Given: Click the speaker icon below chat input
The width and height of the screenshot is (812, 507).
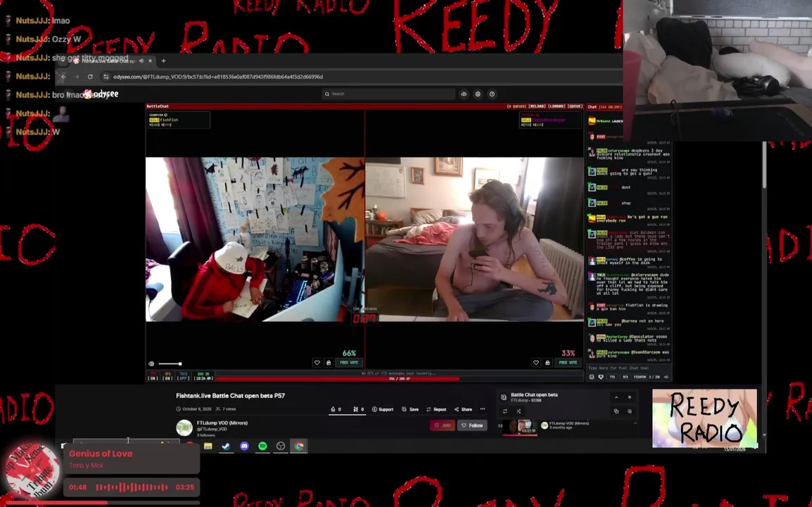Looking at the screenshot, I should click(666, 377).
